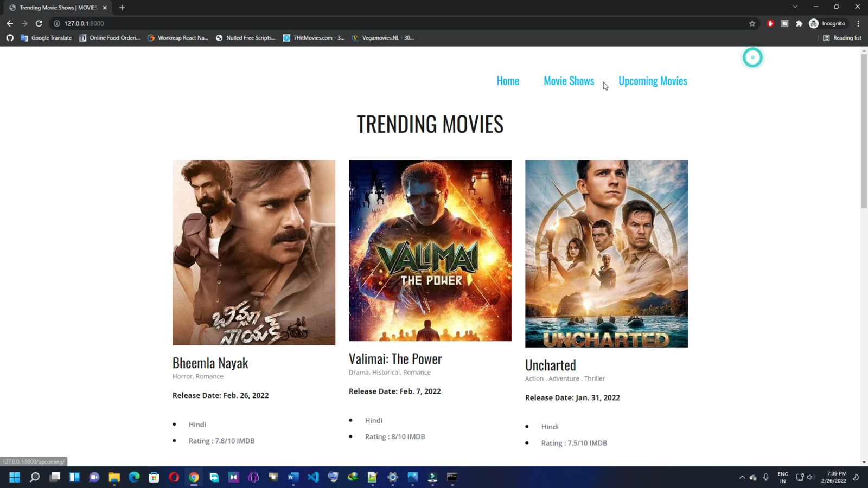
Task: Open the Nulled Free Scripts bookmark
Action: pyautogui.click(x=246, y=38)
